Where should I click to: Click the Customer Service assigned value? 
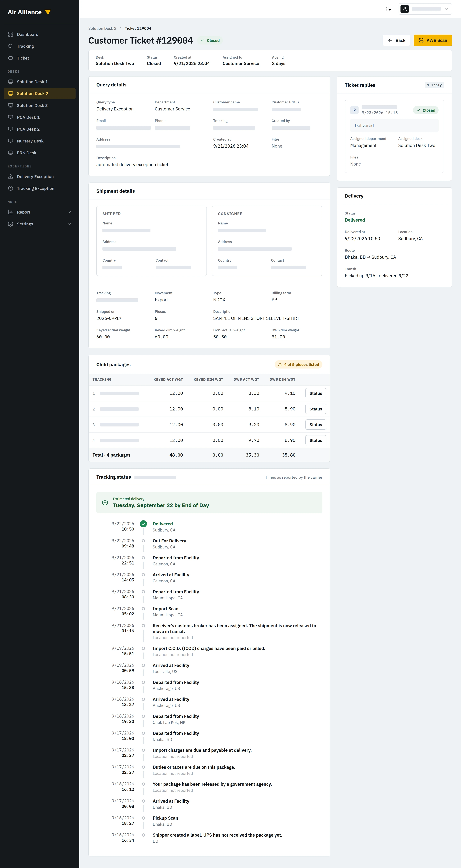coord(241,63)
